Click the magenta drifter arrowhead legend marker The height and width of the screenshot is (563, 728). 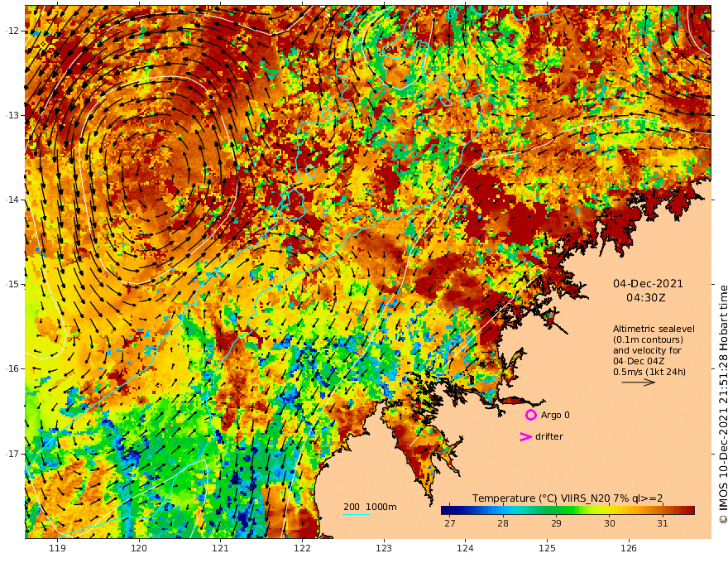coord(525,436)
